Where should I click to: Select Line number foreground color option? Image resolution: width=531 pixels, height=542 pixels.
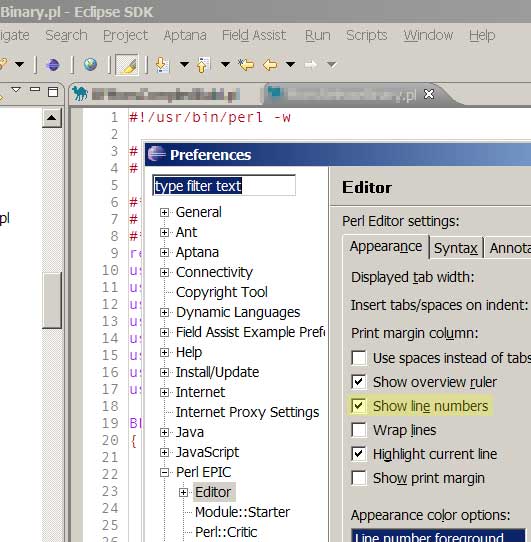click(438, 536)
